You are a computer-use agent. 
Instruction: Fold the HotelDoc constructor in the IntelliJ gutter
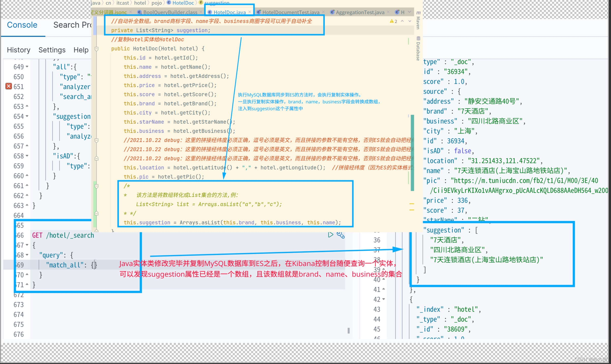pos(97,48)
